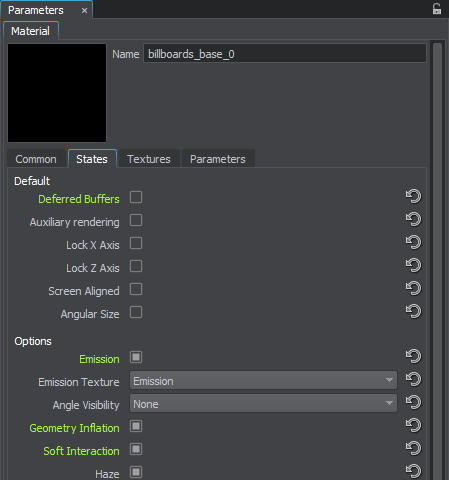Click the black material preview thumbnail
The width and height of the screenshot is (449, 480).
[57, 93]
